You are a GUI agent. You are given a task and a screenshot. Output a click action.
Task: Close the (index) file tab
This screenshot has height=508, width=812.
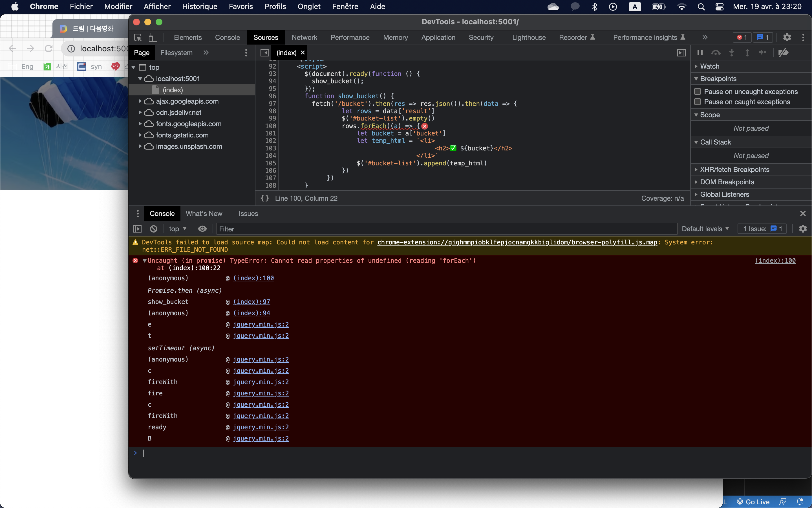pyautogui.click(x=303, y=52)
